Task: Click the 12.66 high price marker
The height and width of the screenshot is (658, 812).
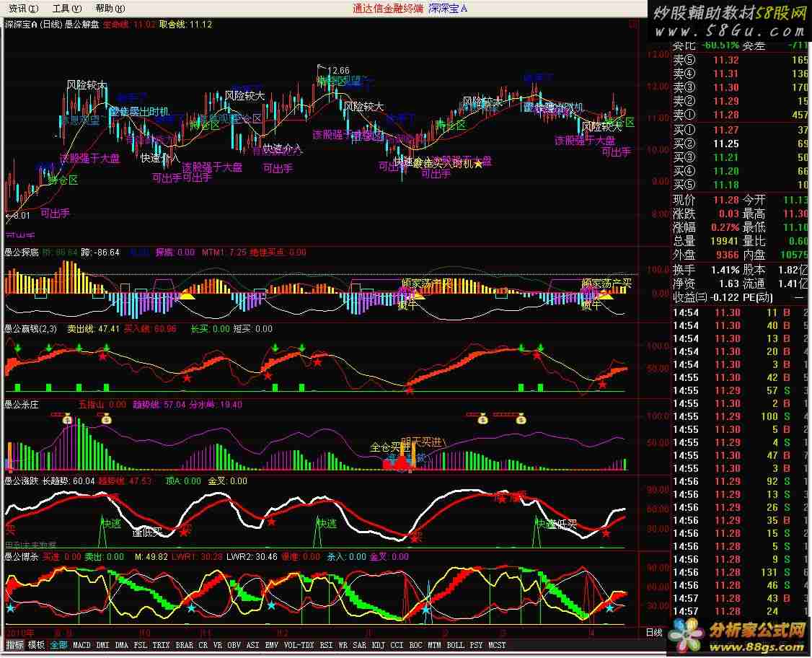Action: click(x=339, y=71)
